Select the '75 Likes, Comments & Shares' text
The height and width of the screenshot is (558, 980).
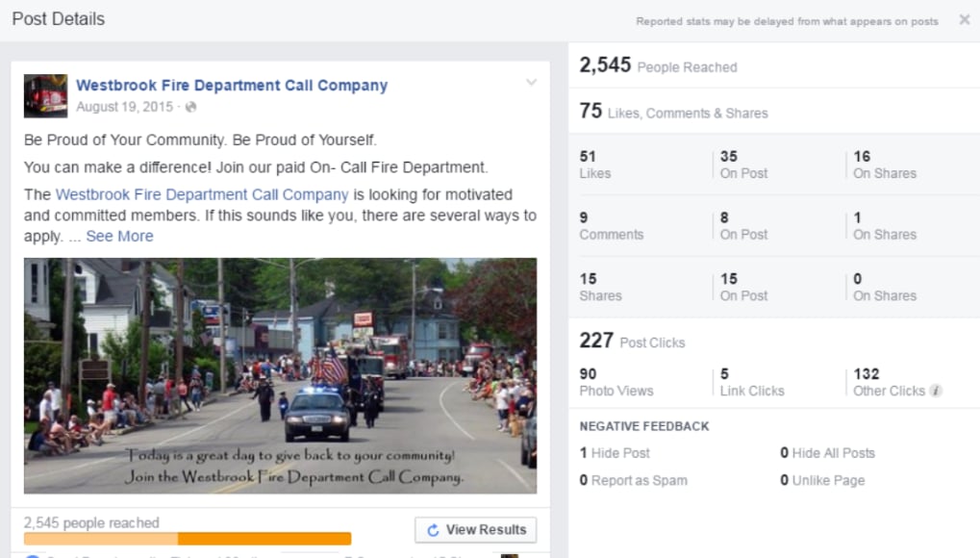674,112
